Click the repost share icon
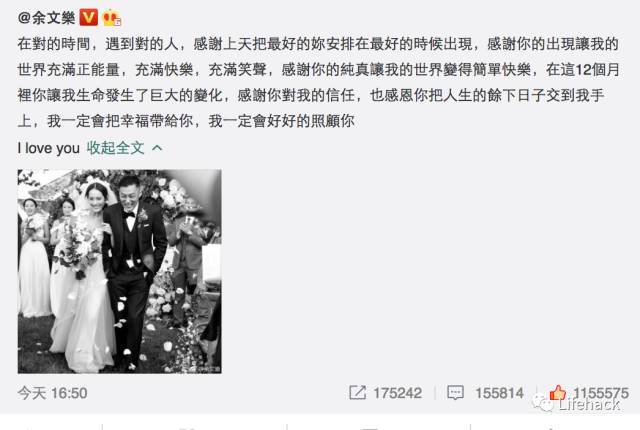 (357, 393)
